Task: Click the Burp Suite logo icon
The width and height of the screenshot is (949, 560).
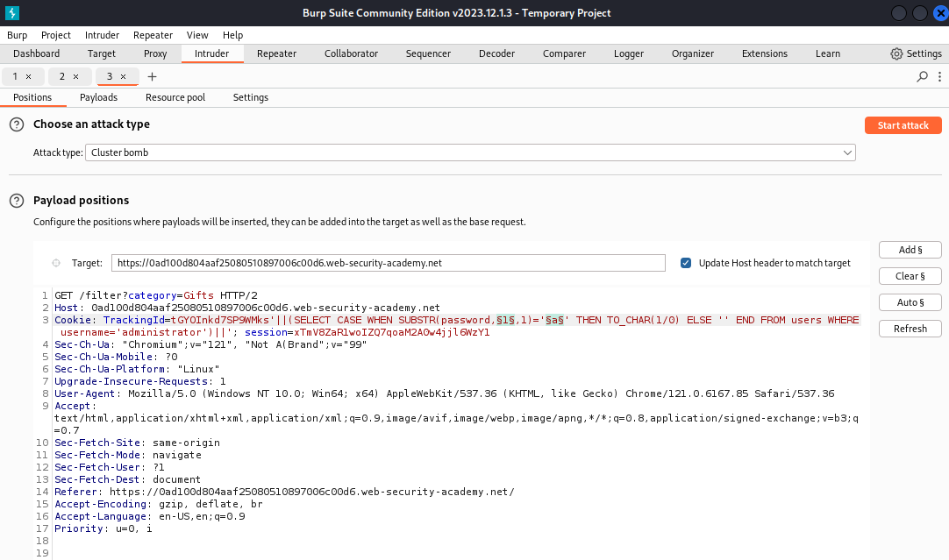Action: 12,12
